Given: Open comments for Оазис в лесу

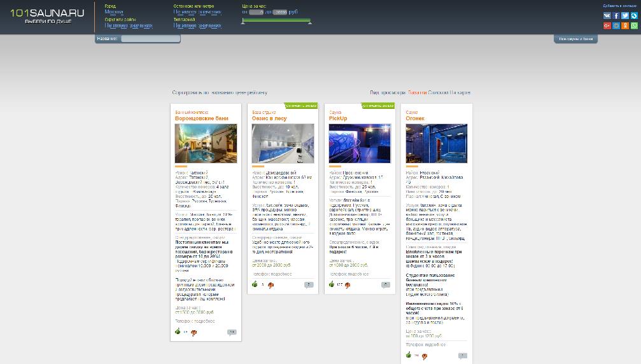Looking at the screenshot, I should [x=309, y=284].
